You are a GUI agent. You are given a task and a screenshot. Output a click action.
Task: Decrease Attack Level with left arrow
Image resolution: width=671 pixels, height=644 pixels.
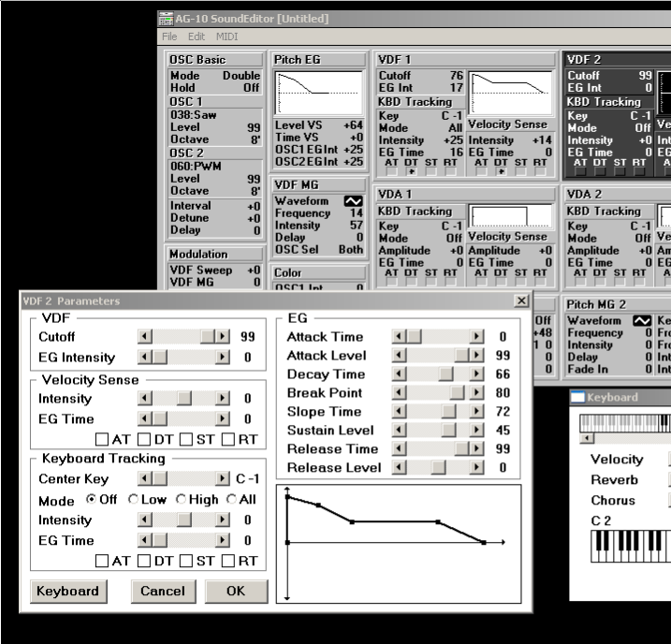(400, 355)
